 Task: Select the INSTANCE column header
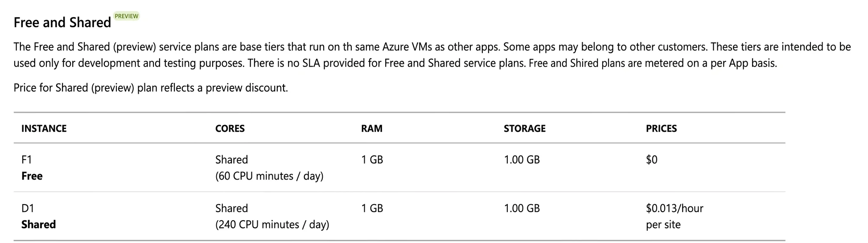pos(44,129)
